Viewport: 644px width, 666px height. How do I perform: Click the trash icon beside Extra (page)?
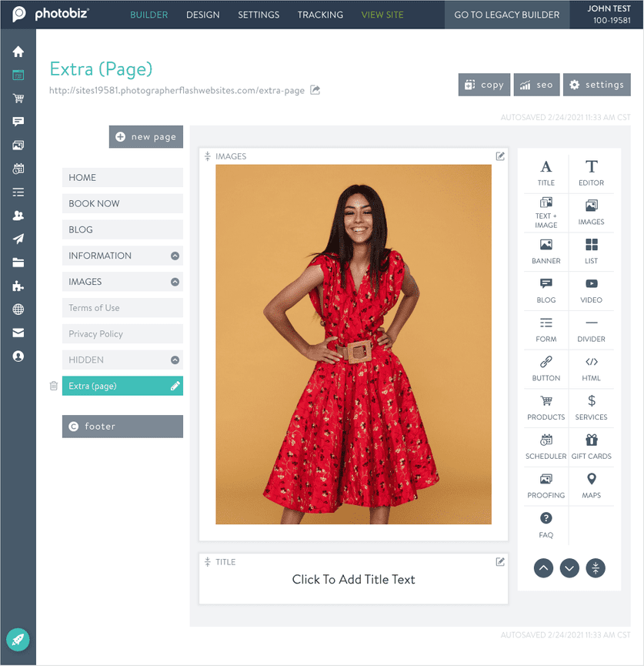pos(53,386)
